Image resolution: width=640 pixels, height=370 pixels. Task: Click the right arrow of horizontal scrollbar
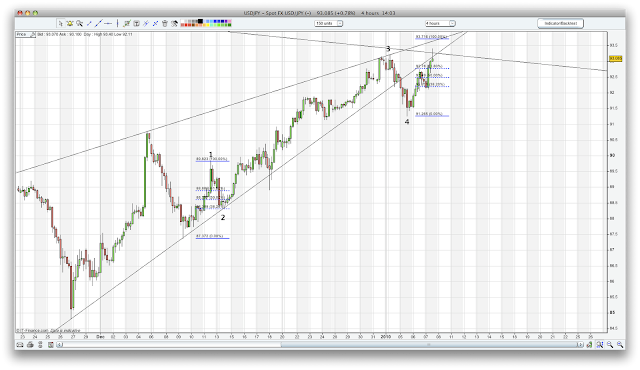[x=580, y=345]
